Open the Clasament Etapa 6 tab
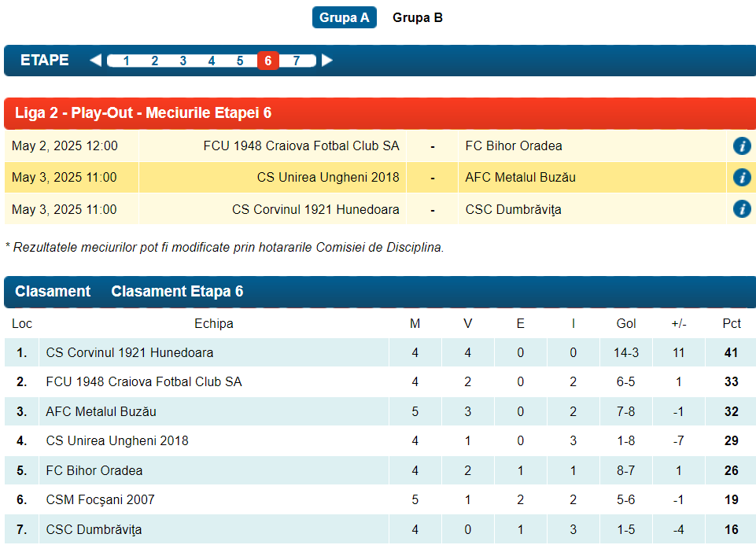The image size is (756, 545). (x=177, y=292)
